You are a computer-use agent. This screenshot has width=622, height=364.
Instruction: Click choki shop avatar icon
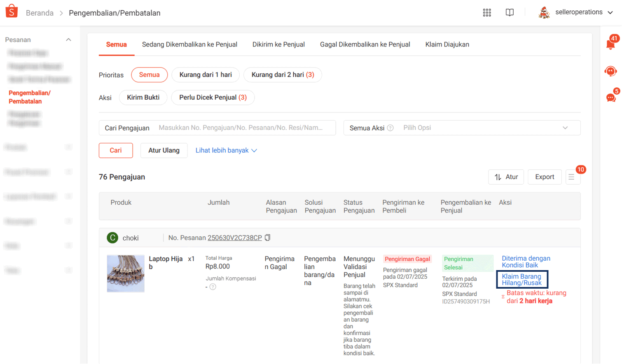tap(112, 238)
